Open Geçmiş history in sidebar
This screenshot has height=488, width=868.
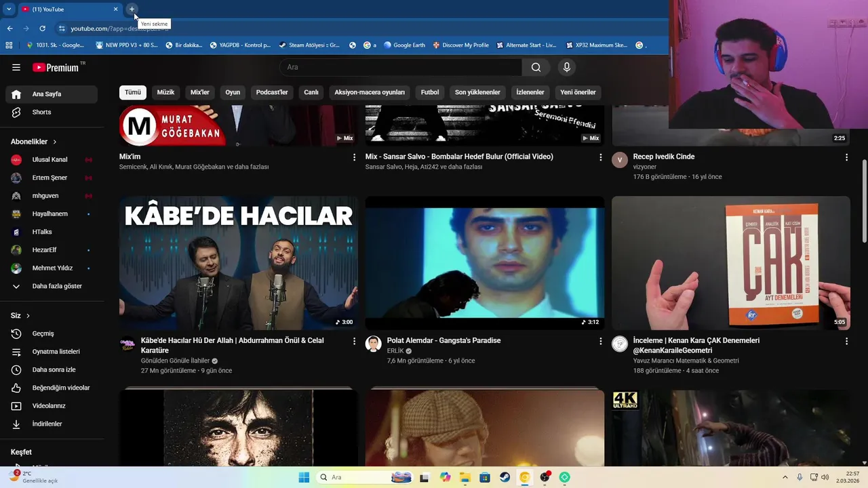(x=52, y=333)
